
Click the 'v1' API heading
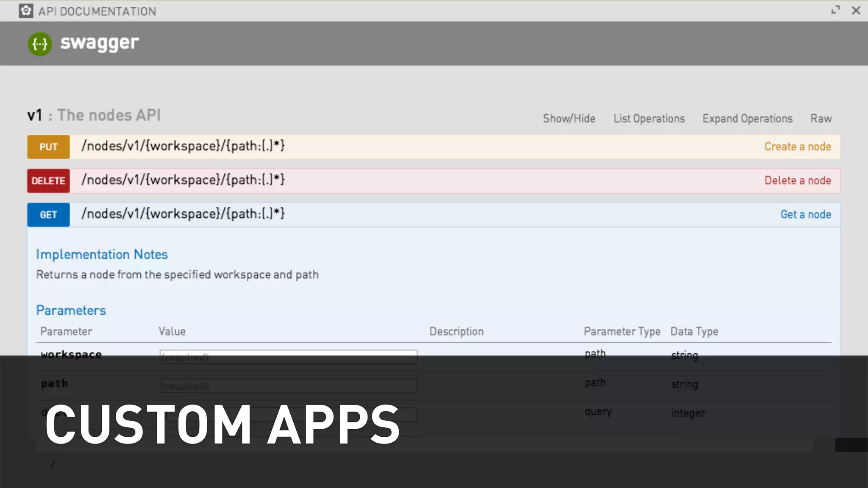point(35,115)
